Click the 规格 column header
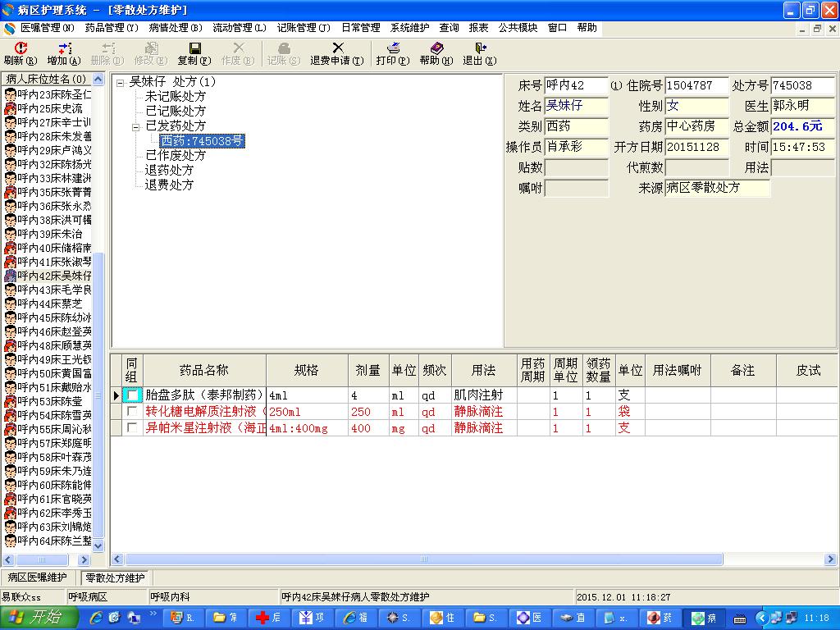 tap(307, 370)
